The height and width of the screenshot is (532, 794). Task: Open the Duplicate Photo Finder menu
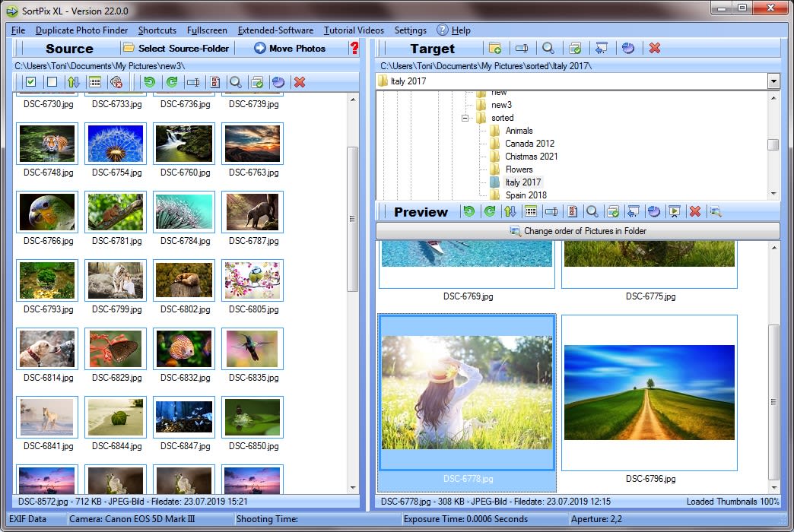coord(81,30)
